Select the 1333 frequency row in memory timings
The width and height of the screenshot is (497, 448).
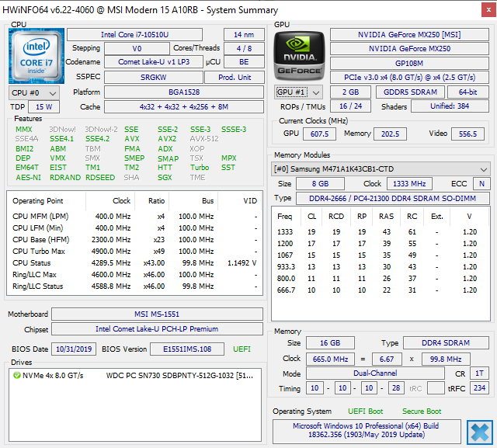[381, 232]
